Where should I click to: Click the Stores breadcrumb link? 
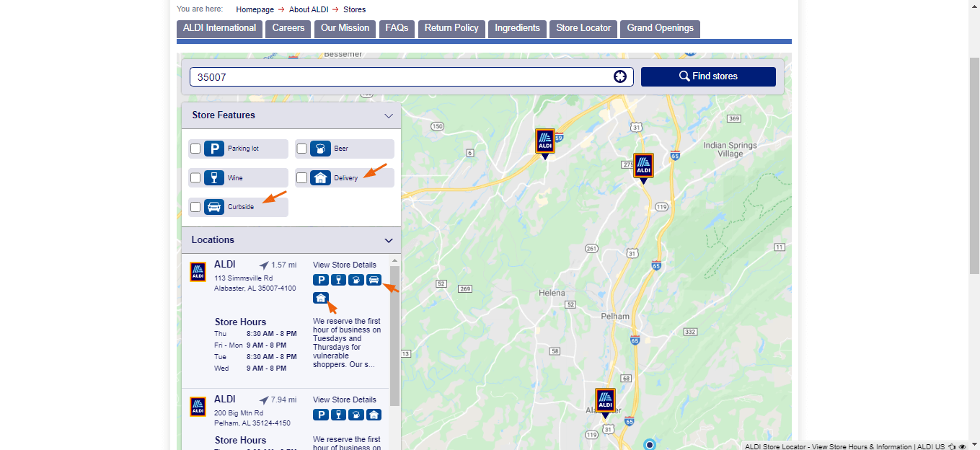click(x=354, y=9)
